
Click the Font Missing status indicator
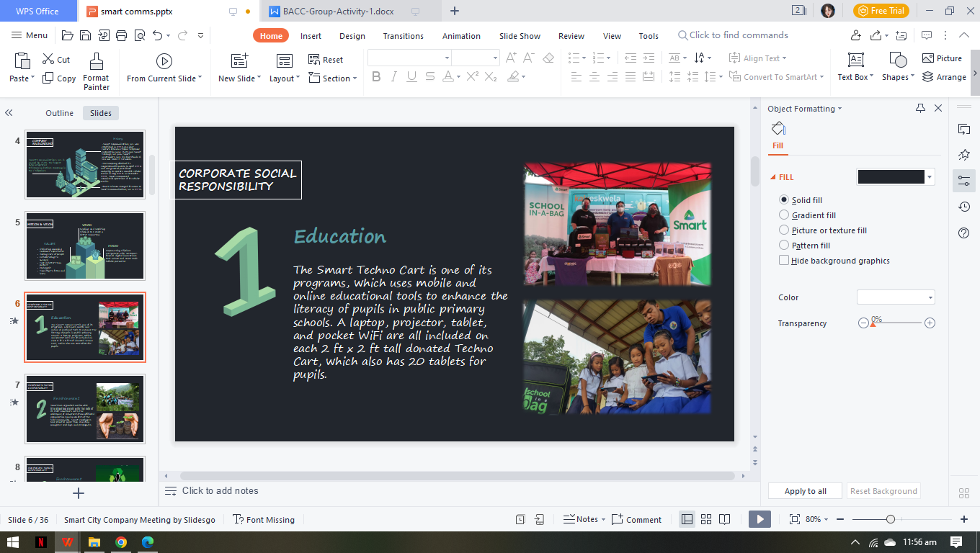tap(264, 519)
